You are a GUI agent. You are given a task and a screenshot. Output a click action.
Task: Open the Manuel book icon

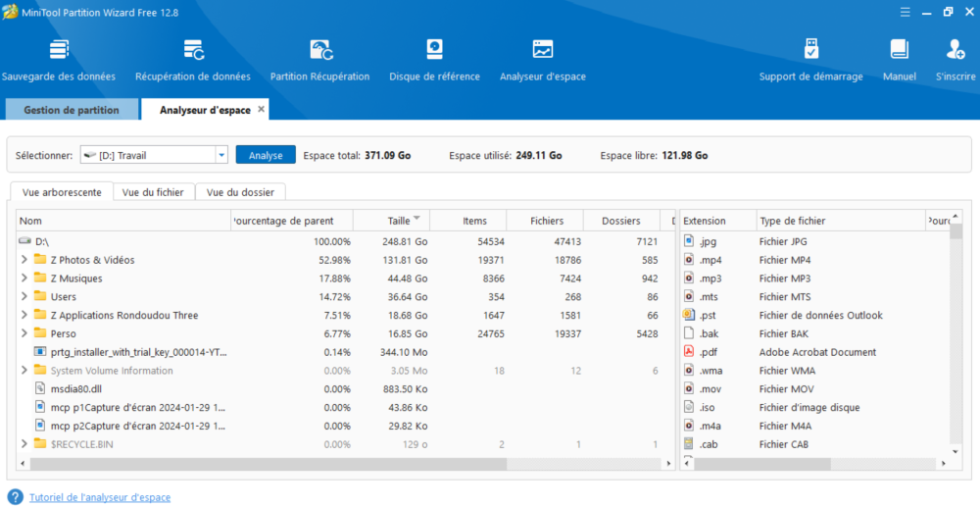point(899,50)
